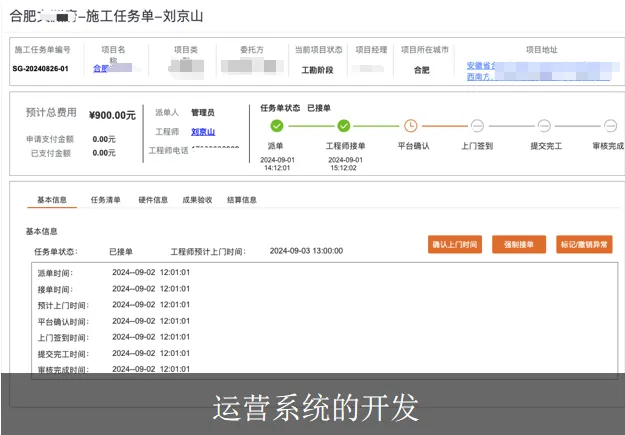Open engineer link 刘京山

[x=203, y=132]
